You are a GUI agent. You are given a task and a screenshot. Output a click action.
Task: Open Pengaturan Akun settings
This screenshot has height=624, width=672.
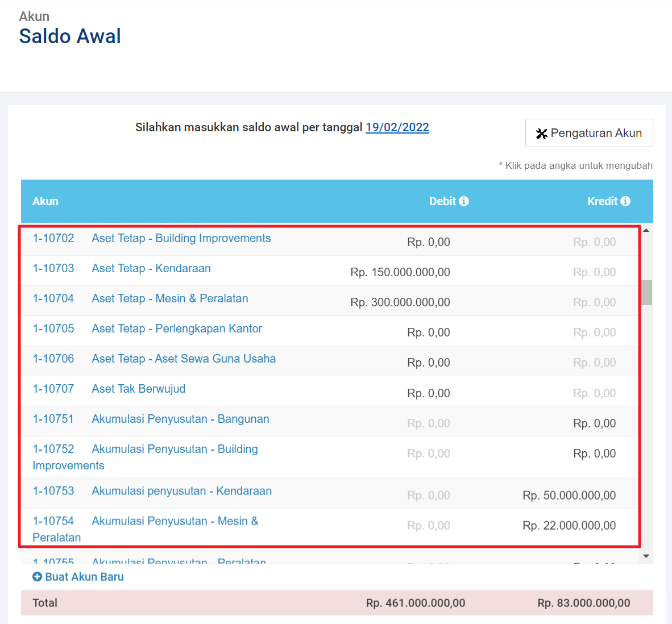[588, 133]
